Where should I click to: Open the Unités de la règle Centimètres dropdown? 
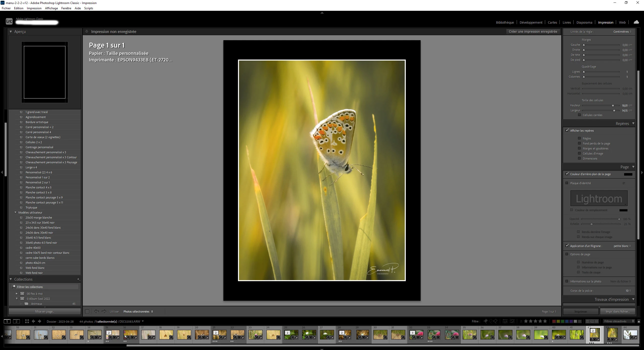pyautogui.click(x=622, y=32)
